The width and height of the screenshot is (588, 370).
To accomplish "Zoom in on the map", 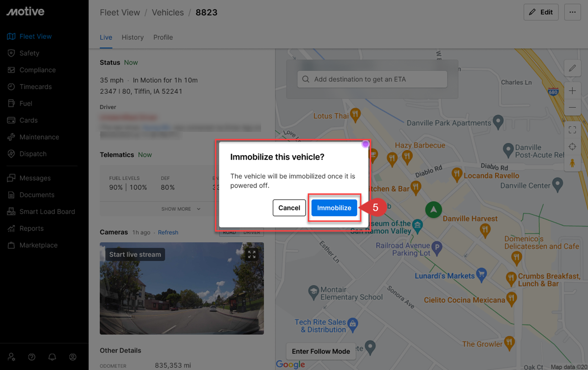I will click(x=572, y=91).
